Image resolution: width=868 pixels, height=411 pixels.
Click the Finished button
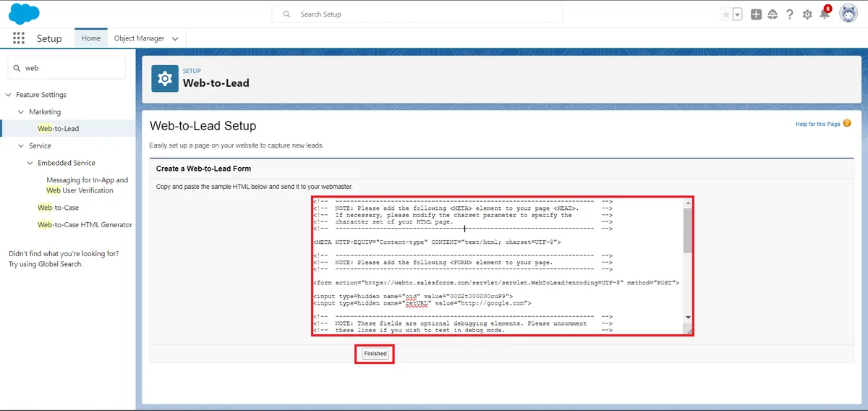pos(375,354)
